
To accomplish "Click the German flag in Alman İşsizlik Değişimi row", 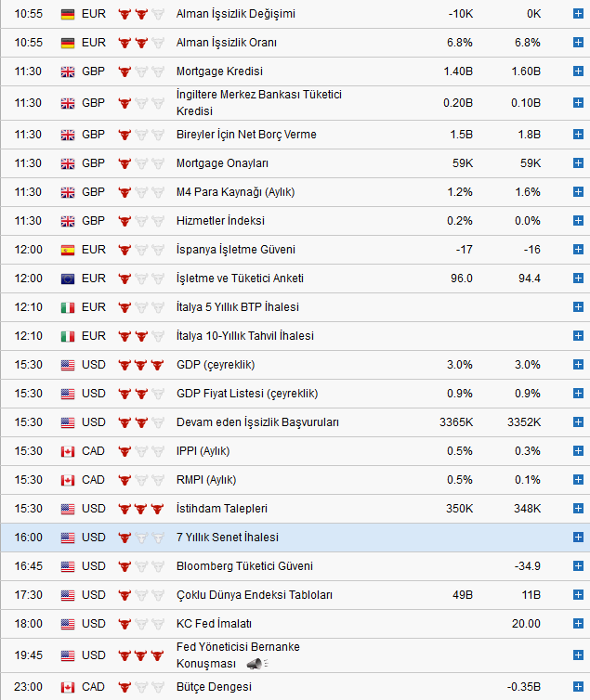I will click(x=68, y=14).
